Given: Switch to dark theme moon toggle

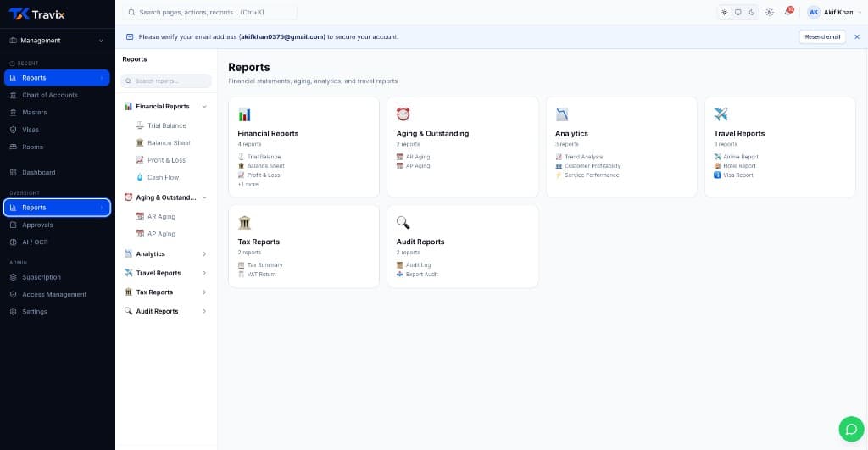Looking at the screenshot, I should pos(752,12).
